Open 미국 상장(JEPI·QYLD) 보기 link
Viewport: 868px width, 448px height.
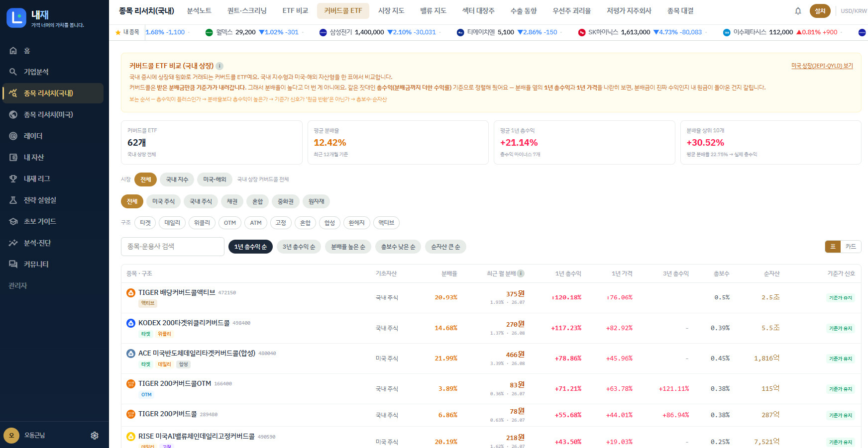[822, 66]
